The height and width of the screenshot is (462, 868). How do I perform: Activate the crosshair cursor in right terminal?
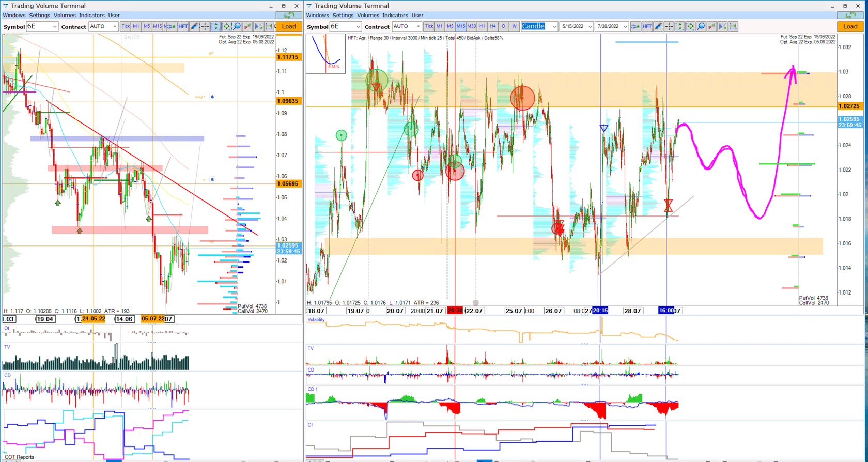coord(669,26)
